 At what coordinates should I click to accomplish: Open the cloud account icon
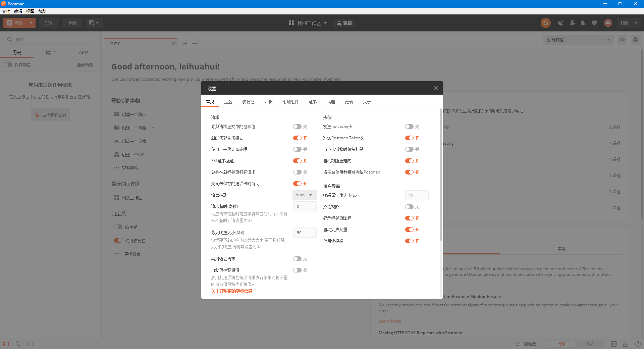(x=608, y=23)
